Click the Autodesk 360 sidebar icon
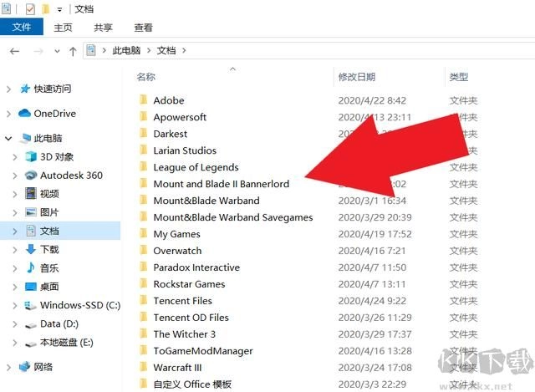Screen dimensions: 535x392 pos(31,175)
